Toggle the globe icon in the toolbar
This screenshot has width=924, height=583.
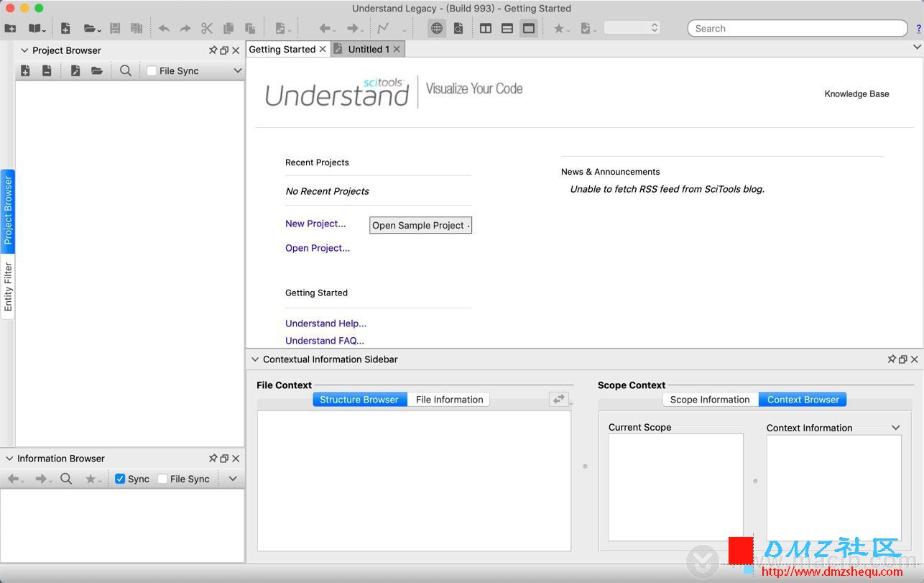(436, 29)
